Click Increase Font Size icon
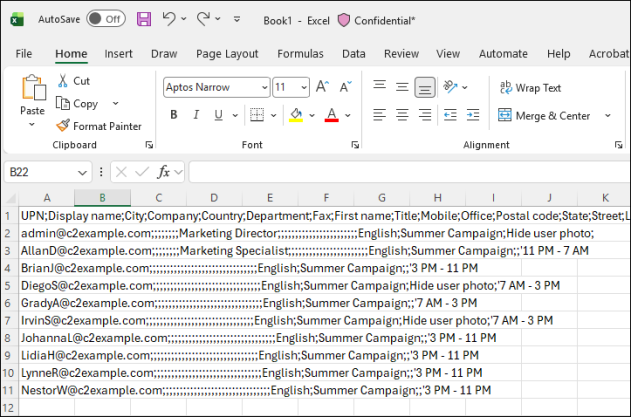This screenshot has height=417, width=631. 322,87
